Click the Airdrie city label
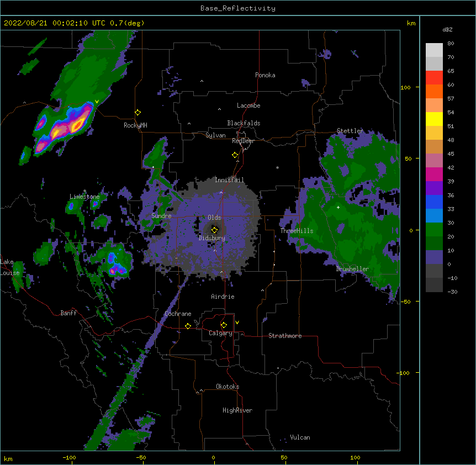The image size is (476, 465). click(x=223, y=297)
